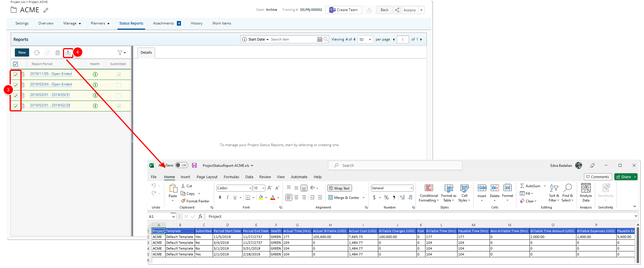Open Excel General number format dropdown
This screenshot has height=268, width=644.
coord(411,188)
